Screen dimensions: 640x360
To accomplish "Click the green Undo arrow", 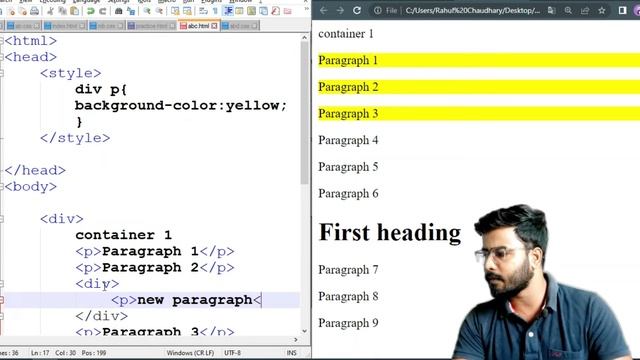I will (x=91, y=11).
